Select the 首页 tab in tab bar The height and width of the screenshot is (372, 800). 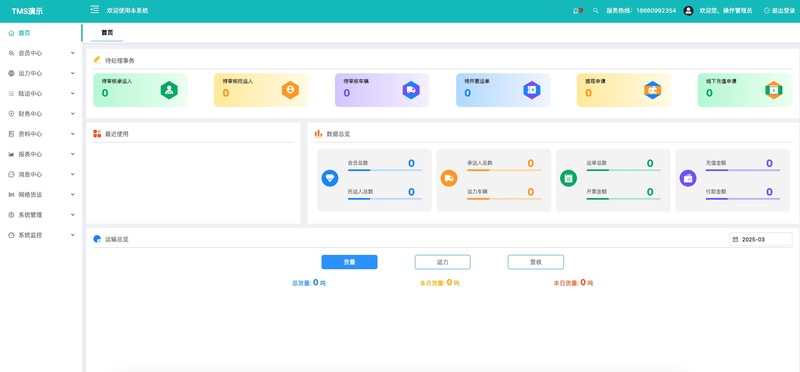[x=107, y=32]
